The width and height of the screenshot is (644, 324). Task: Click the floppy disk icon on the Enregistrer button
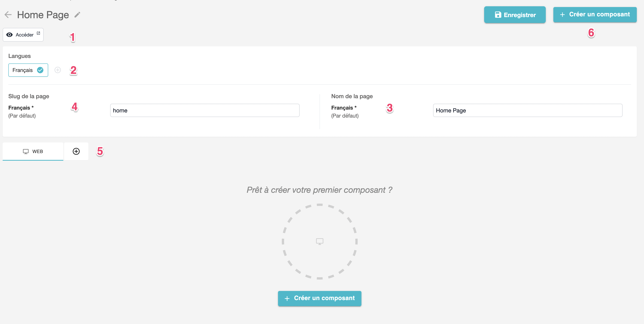coord(498,15)
